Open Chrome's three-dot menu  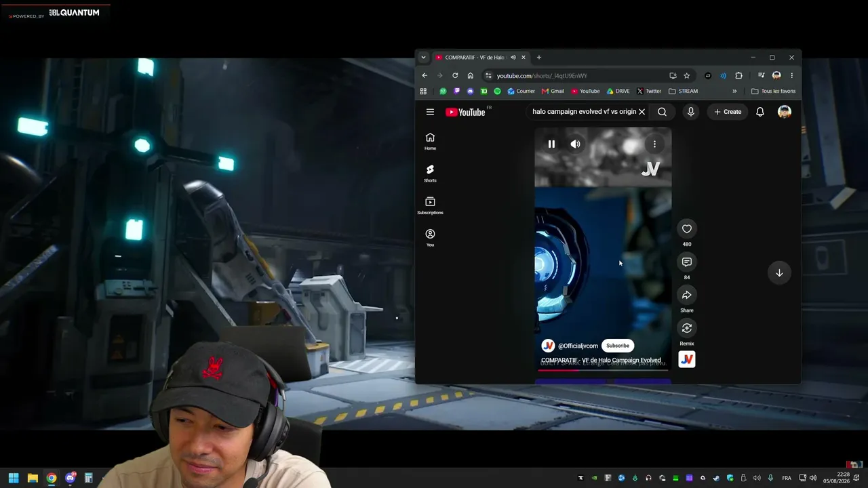point(791,76)
